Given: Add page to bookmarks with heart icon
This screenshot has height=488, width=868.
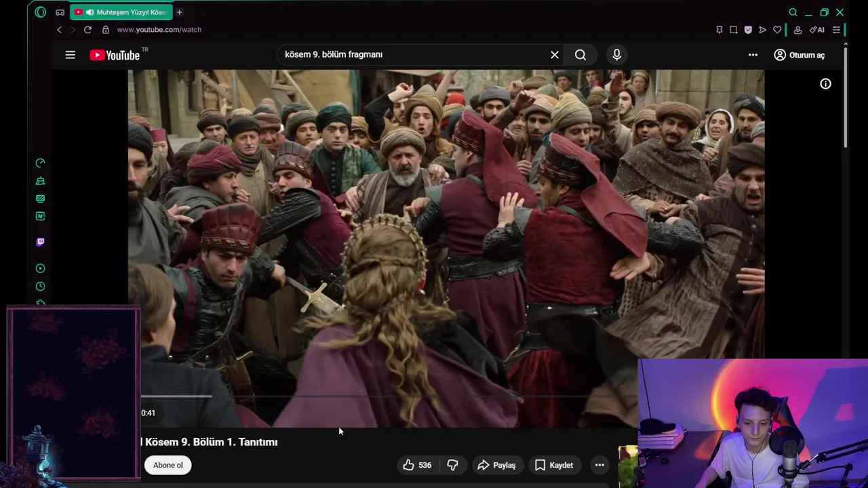Looking at the screenshot, I should 777,30.
